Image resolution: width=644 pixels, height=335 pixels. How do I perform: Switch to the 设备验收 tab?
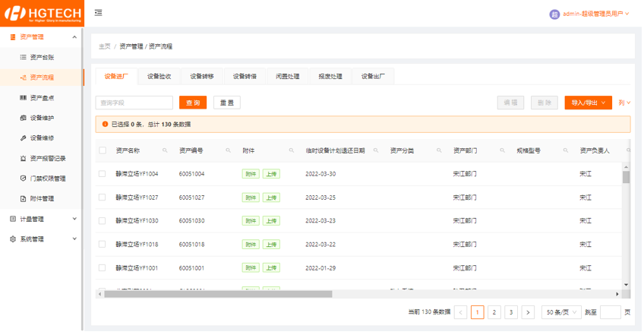(x=159, y=76)
